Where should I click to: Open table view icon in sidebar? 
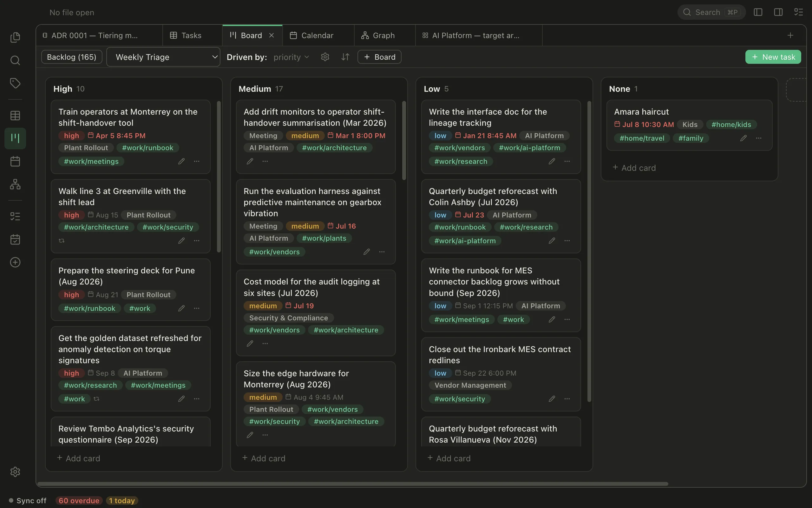click(x=15, y=116)
